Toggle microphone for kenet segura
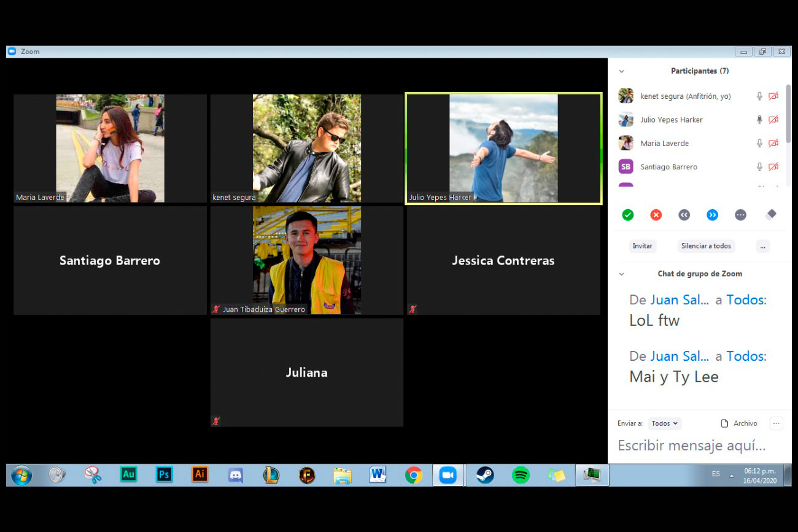The width and height of the screenshot is (798, 532). tap(759, 96)
